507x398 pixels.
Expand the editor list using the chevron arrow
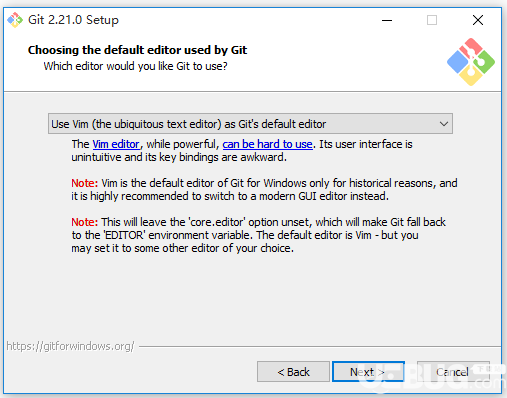click(444, 124)
